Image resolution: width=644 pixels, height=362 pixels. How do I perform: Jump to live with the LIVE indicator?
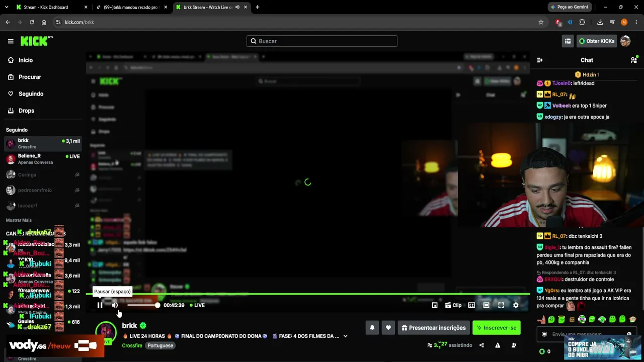pyautogui.click(x=197, y=305)
